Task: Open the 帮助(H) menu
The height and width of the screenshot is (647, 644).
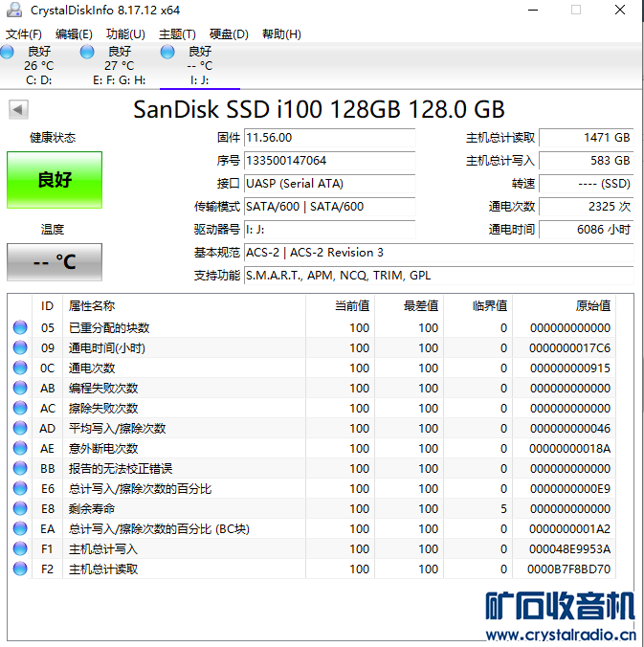Action: (x=280, y=33)
